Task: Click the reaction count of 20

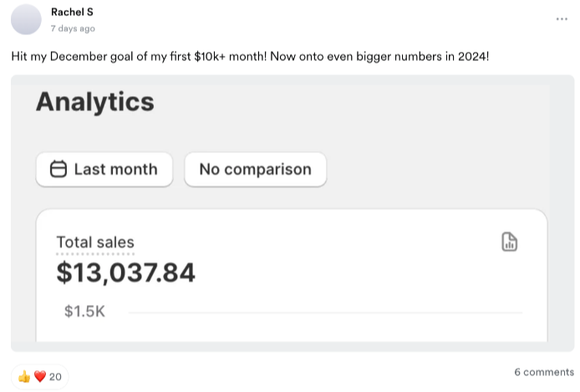Action: [56, 377]
